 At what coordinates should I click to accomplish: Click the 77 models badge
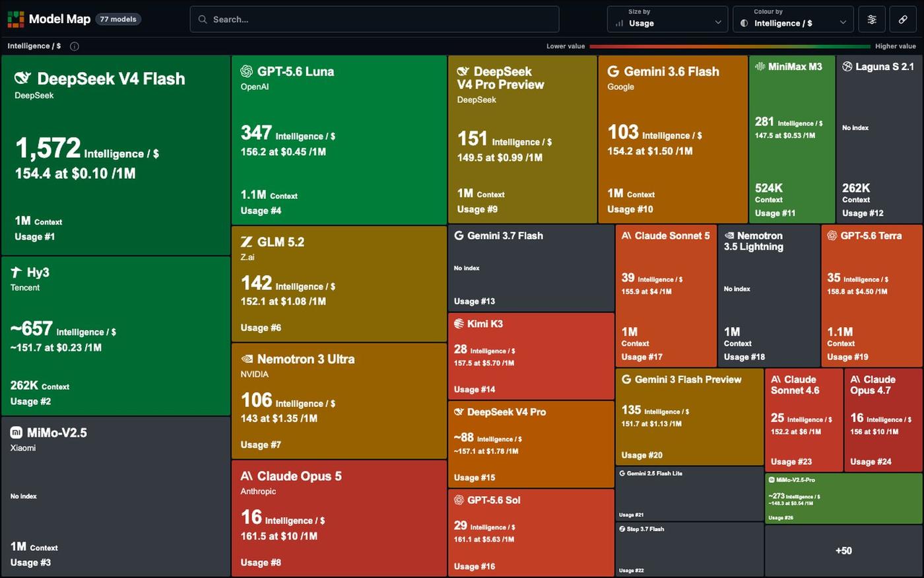coord(118,19)
